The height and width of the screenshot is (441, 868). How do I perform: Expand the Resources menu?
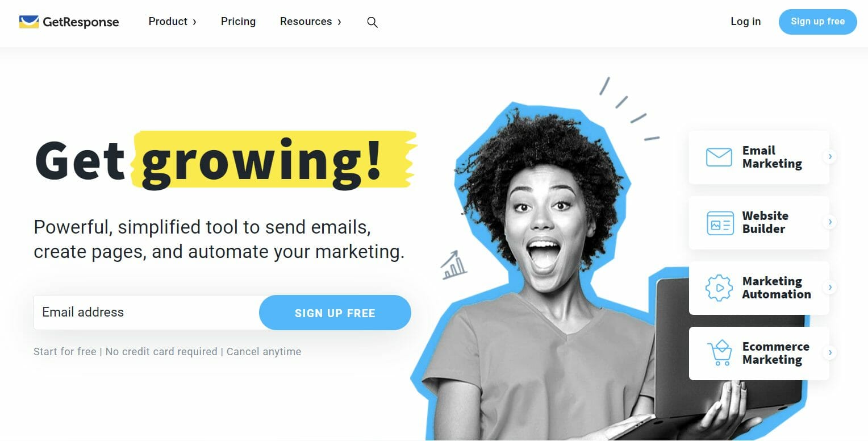(311, 22)
